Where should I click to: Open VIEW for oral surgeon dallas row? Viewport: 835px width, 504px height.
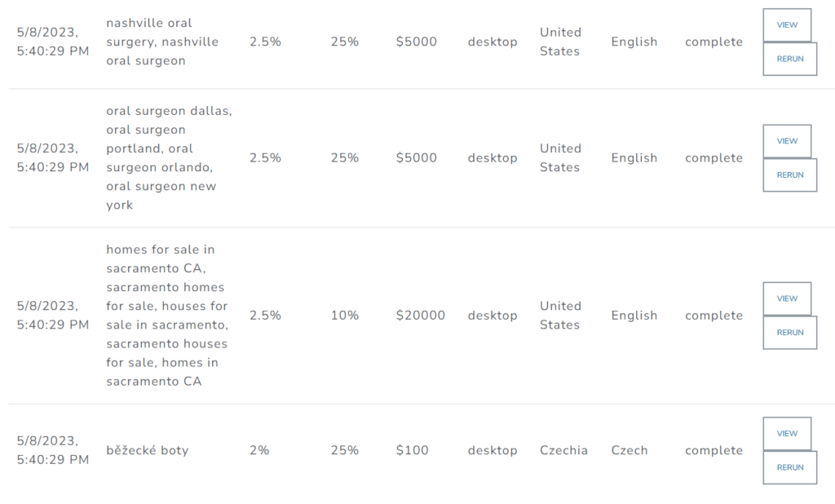click(787, 141)
